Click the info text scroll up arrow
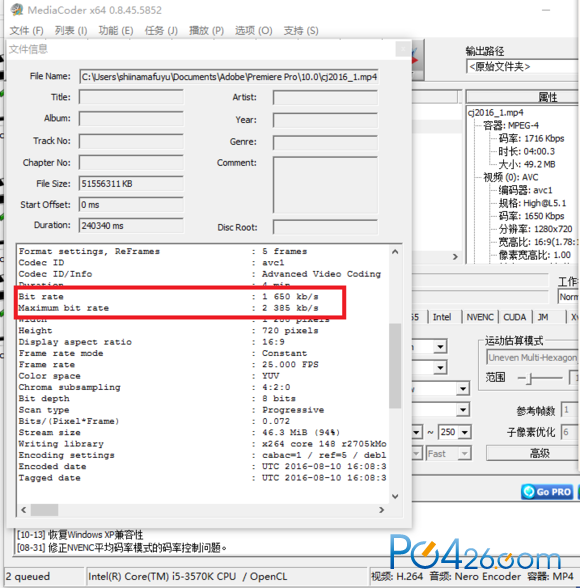Viewport: 580px width, 588px height. pos(395,252)
